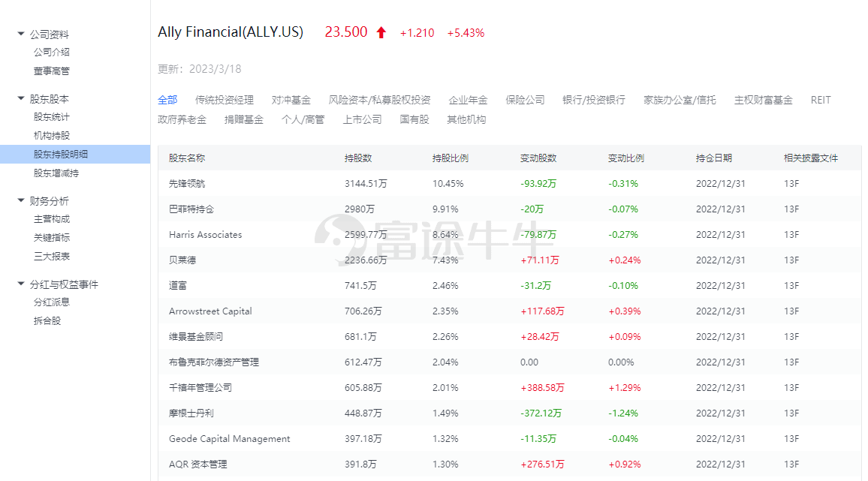Click shareholder name 布鲁克菲尔德资产管理
868x481 pixels.
(214, 362)
